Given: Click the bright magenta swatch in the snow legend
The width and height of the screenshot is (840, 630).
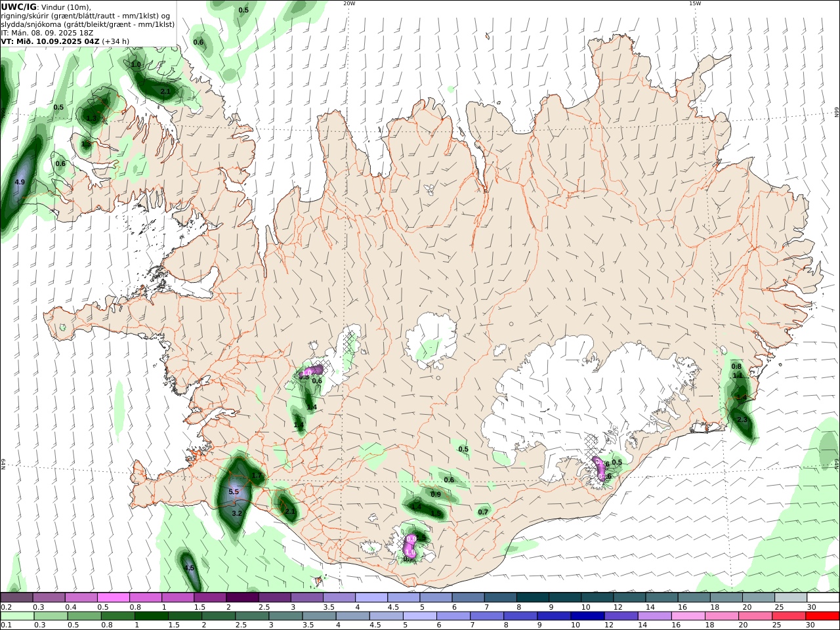Looking at the screenshot, I should click(x=113, y=598).
